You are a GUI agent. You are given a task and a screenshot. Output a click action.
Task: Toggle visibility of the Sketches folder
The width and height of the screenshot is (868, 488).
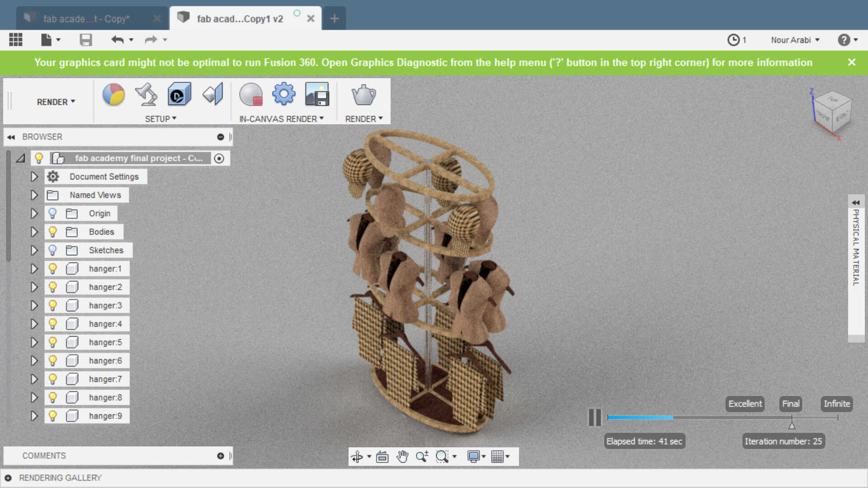[x=53, y=250]
